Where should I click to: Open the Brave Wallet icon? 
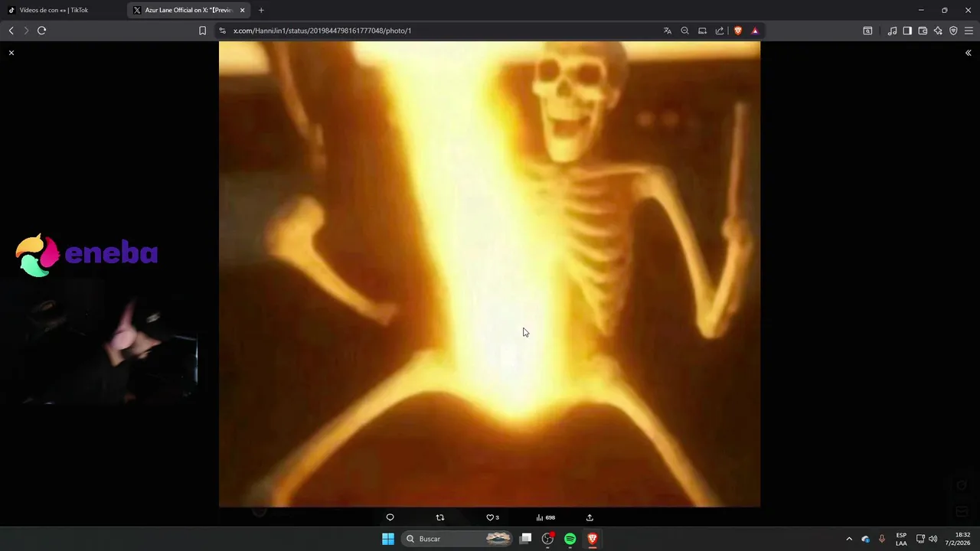(923, 31)
